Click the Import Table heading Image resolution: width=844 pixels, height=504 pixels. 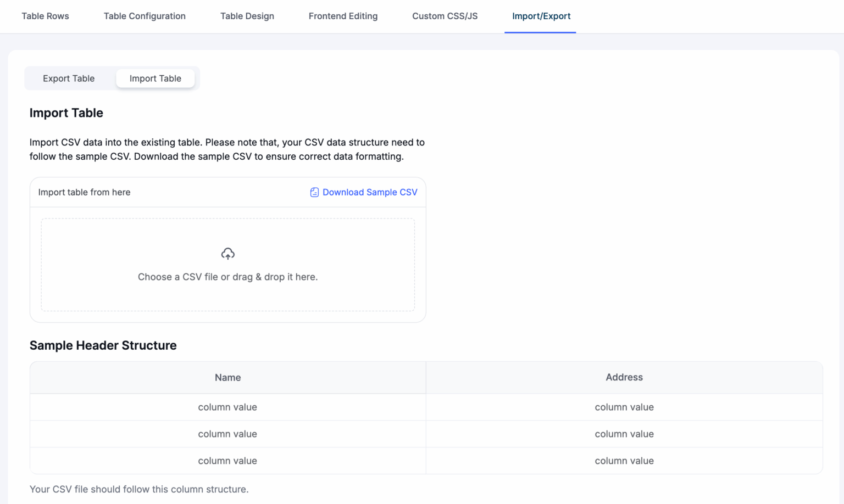point(66,113)
